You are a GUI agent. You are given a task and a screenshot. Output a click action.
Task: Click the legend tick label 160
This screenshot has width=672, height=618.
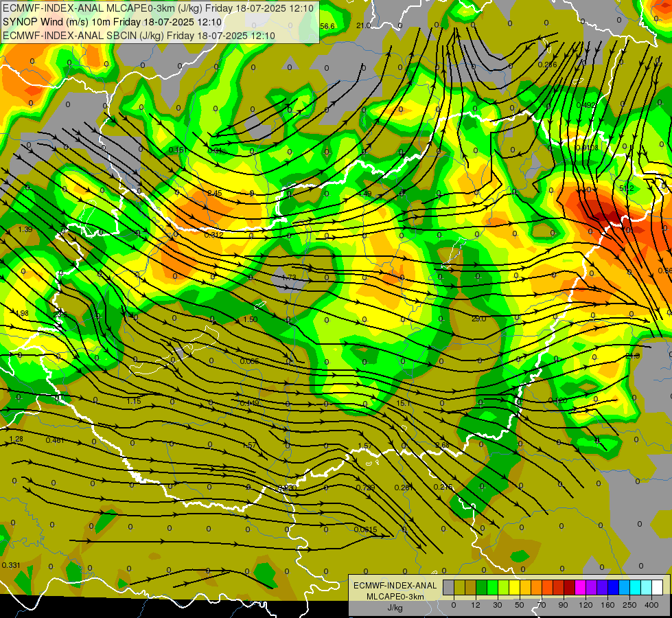coord(608,605)
